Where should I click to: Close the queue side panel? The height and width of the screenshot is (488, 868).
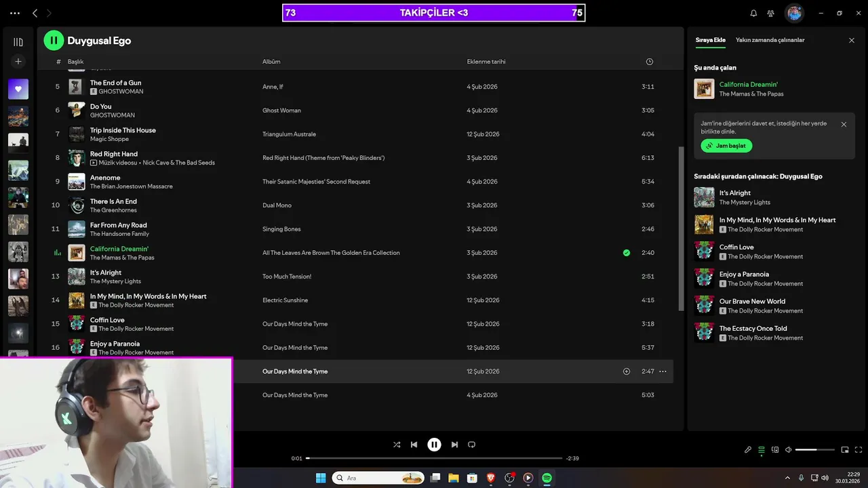852,40
